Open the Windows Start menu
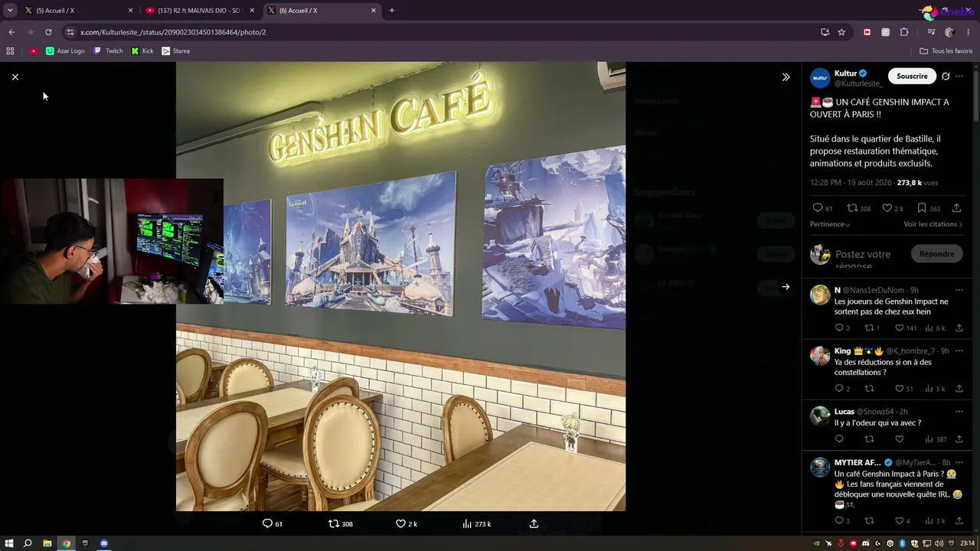This screenshot has width=980, height=551. 9,543
